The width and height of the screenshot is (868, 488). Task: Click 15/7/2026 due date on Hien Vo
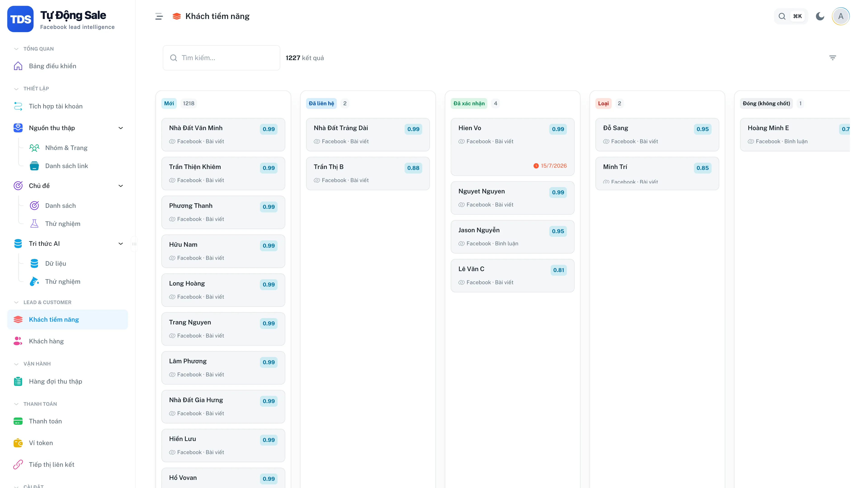click(550, 166)
